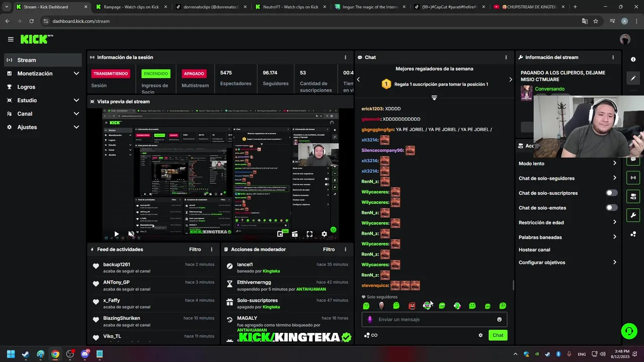Insert the red angry face emote

tap(412, 306)
